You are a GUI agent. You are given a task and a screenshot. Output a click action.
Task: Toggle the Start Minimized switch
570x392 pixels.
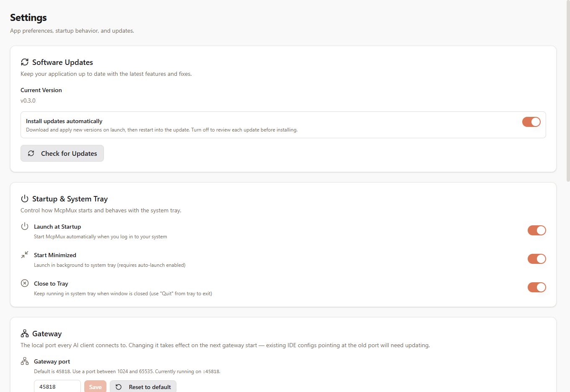click(537, 259)
